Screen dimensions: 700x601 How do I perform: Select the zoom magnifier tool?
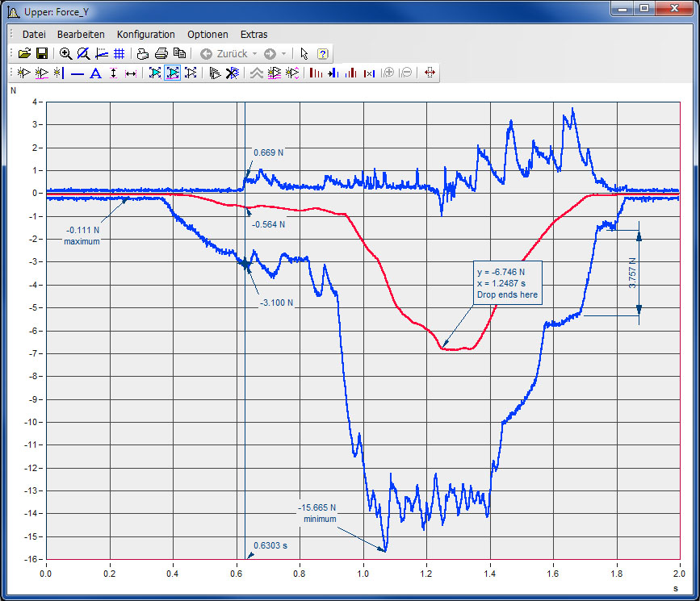tap(65, 54)
